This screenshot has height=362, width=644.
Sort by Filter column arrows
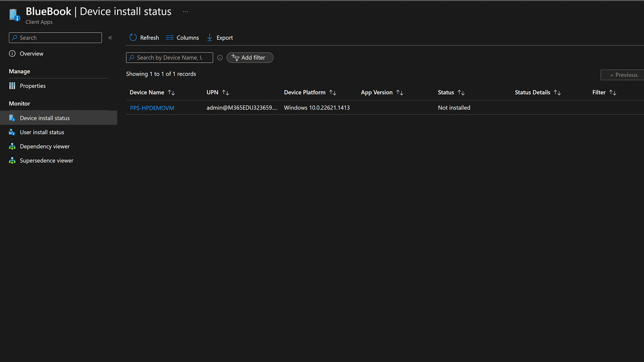(x=613, y=93)
